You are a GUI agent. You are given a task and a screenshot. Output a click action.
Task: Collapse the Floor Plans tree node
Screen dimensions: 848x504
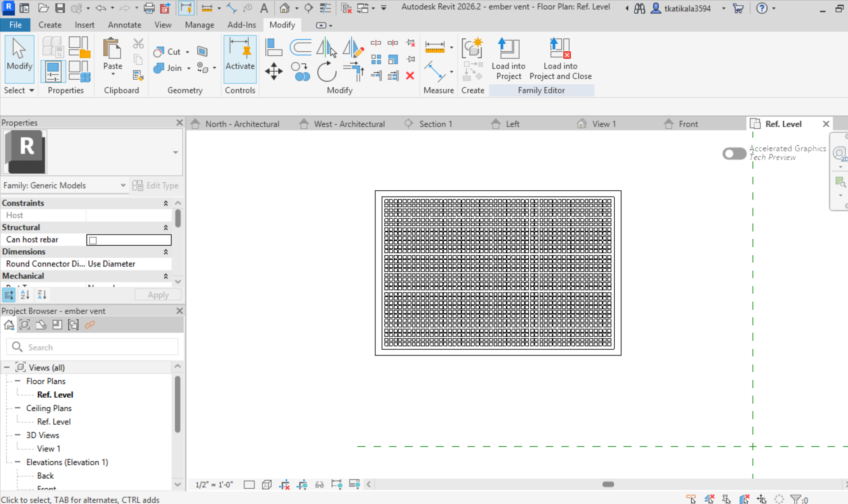[x=18, y=381]
